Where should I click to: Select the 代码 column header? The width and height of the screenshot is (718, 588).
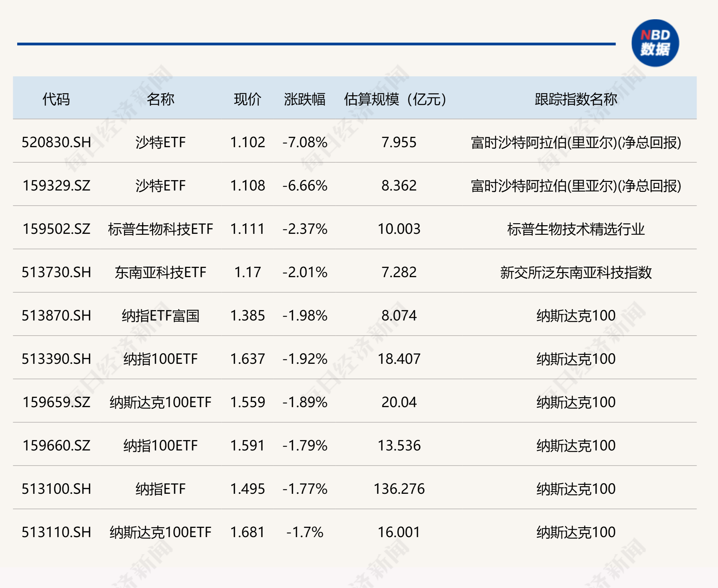point(56,99)
